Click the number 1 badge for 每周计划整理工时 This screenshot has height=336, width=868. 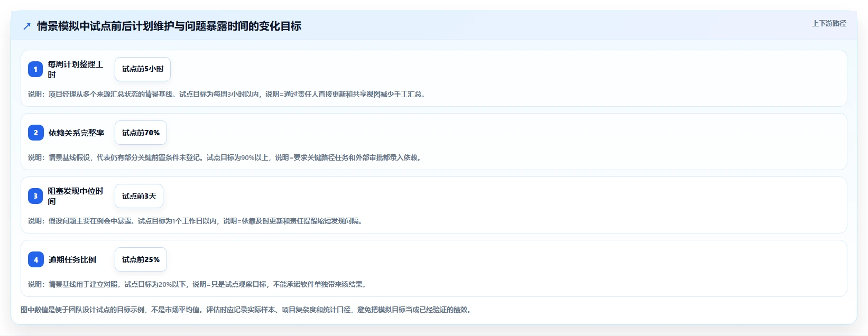coord(35,69)
